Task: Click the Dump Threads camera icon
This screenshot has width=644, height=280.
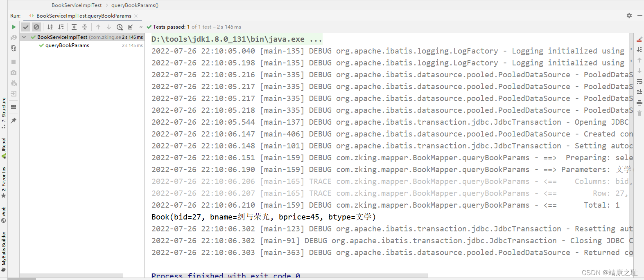Action: pyautogui.click(x=14, y=72)
